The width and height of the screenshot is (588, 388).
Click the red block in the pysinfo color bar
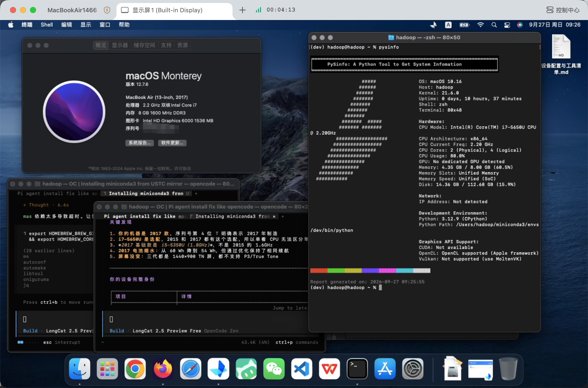tap(319, 270)
